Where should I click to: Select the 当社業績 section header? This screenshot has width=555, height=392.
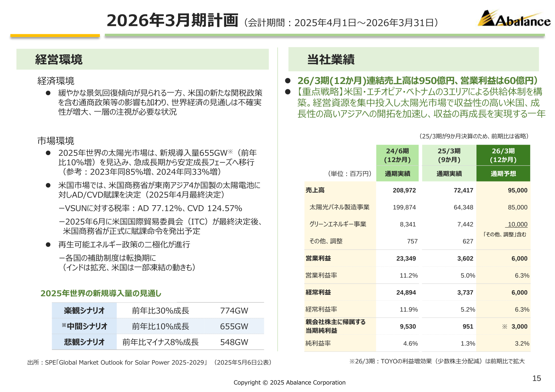(414, 59)
